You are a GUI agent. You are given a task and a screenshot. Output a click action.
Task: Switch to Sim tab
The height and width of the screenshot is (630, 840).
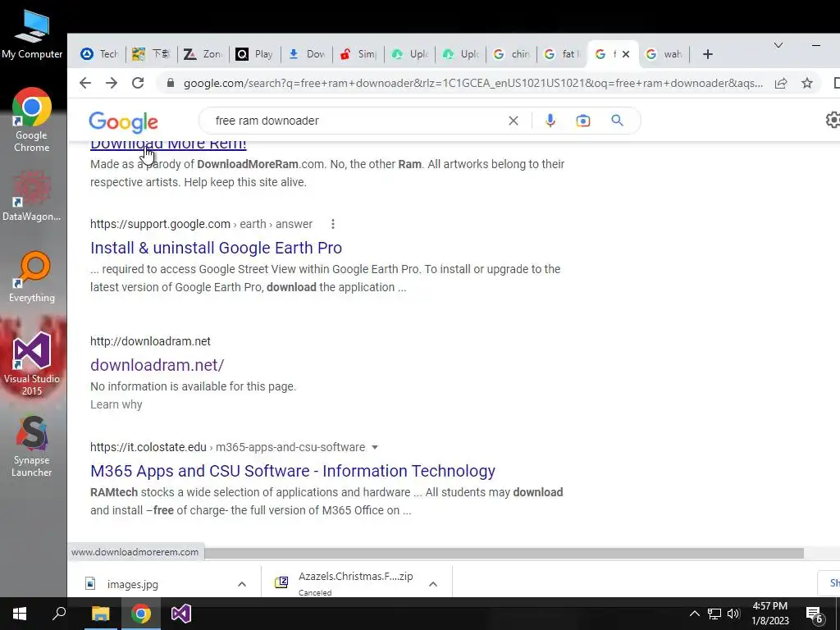pos(358,54)
